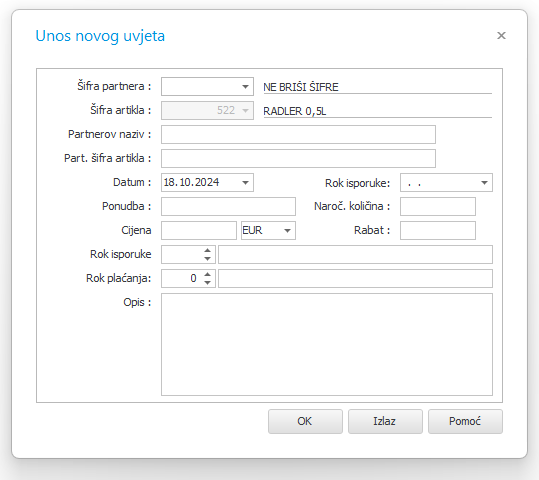This screenshot has height=480, width=539.
Task: Increase the Rok isporuke spinner value
Action: tap(207, 250)
